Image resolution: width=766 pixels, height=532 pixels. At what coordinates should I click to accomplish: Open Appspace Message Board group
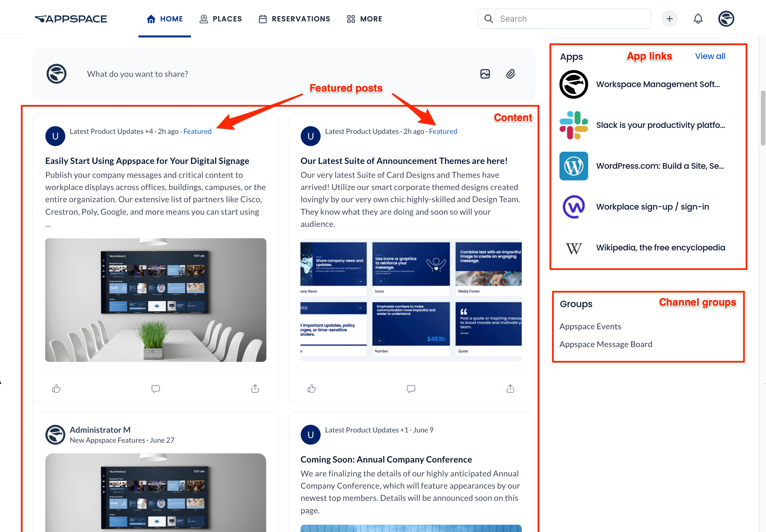pyautogui.click(x=606, y=344)
